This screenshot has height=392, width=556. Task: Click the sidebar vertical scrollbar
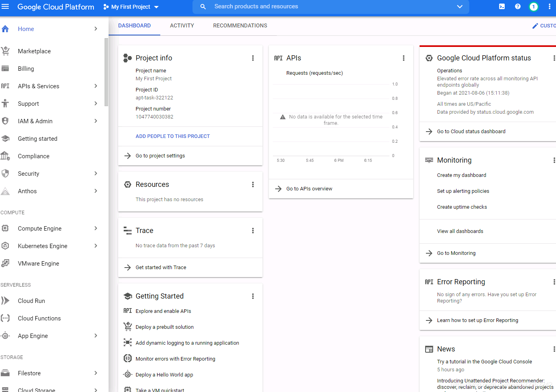point(106,72)
